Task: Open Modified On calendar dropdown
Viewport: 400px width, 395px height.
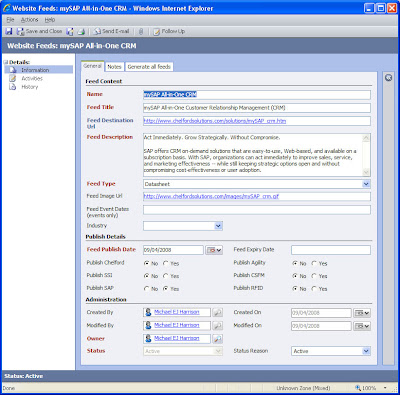Action: click(362, 326)
